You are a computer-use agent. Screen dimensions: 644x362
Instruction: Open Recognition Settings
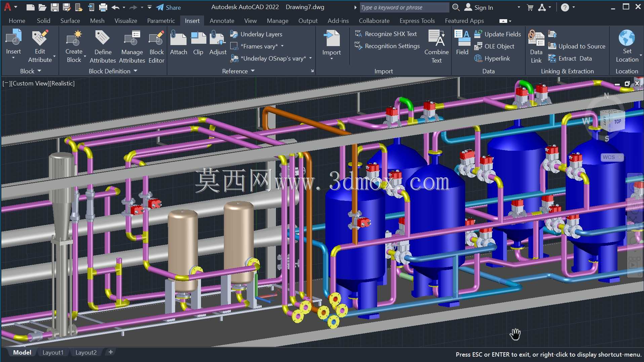pos(387,46)
